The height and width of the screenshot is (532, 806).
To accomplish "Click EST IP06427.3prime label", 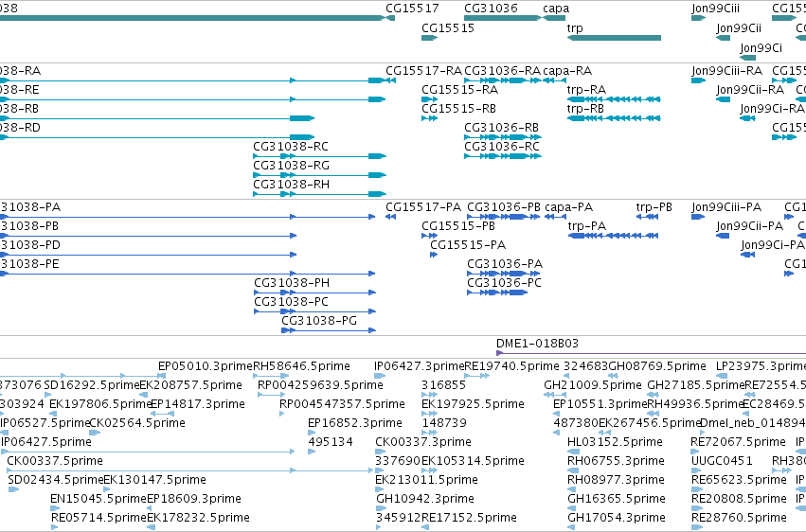I will click(420, 366).
